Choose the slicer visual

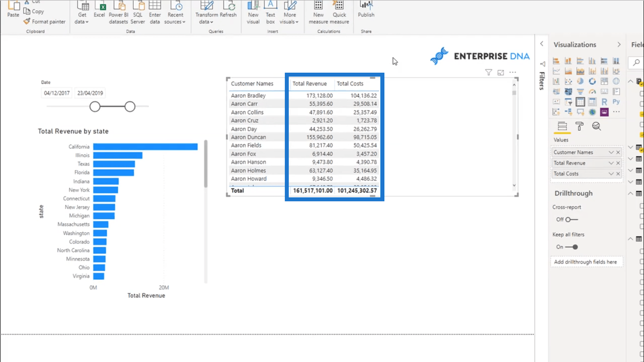(x=568, y=102)
